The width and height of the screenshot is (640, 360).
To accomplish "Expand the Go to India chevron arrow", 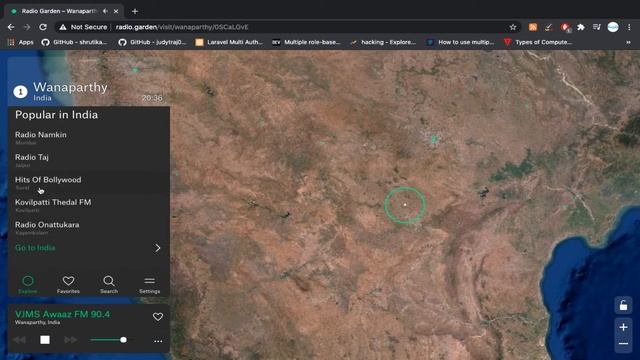I will [158, 248].
